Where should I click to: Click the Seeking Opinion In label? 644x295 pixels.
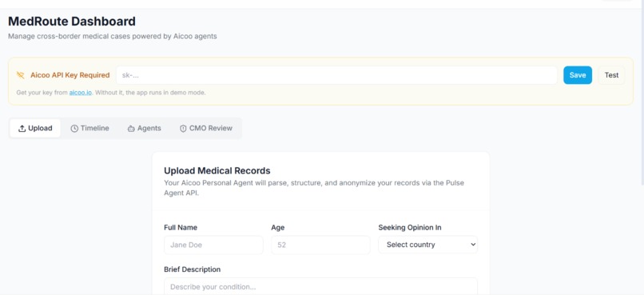(410, 228)
